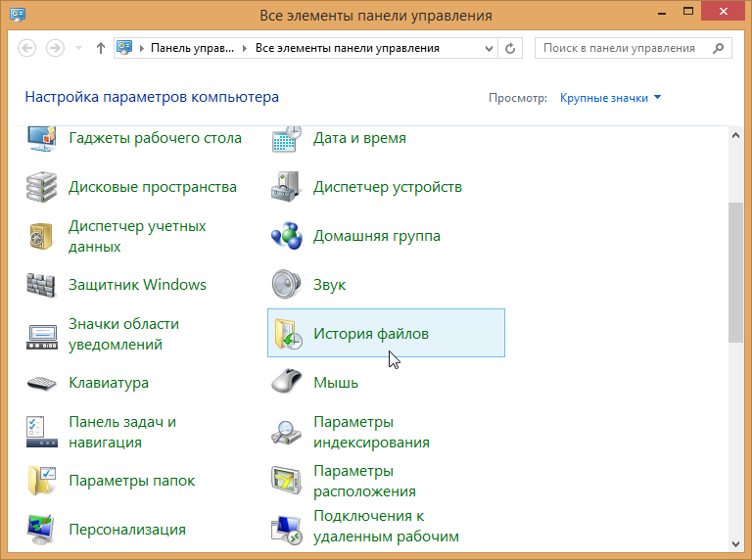Expand the chevron before Панель управ...

click(x=141, y=48)
